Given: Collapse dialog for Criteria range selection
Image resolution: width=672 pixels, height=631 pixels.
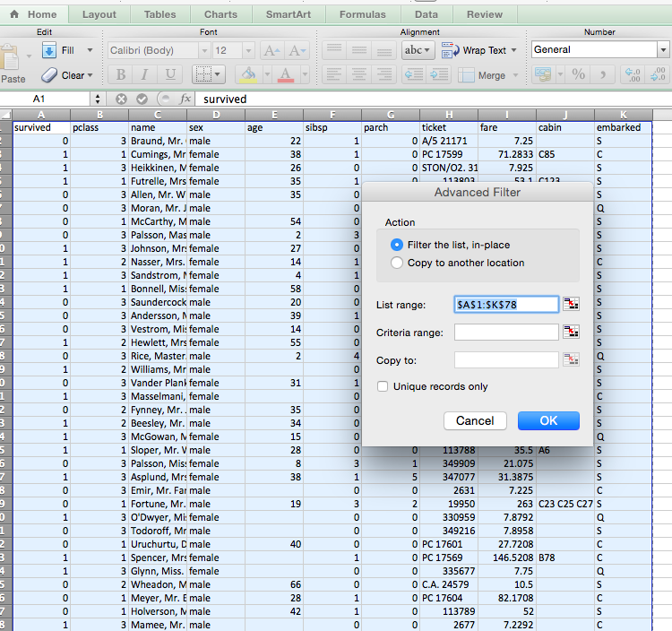Looking at the screenshot, I should tap(571, 332).
